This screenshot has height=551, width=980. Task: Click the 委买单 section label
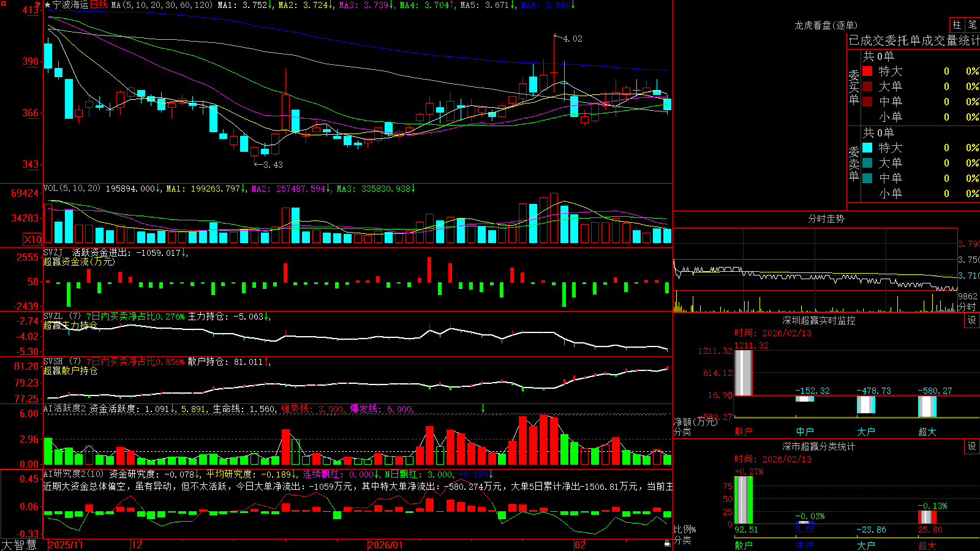point(854,86)
